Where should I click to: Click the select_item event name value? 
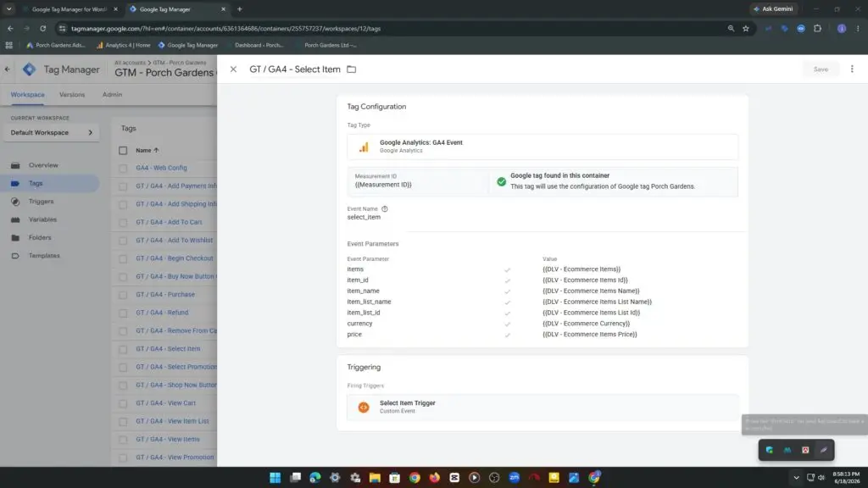pyautogui.click(x=364, y=217)
